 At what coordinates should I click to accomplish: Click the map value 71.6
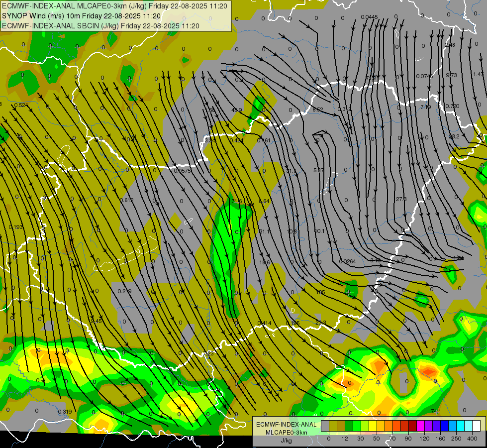tap(236, 201)
